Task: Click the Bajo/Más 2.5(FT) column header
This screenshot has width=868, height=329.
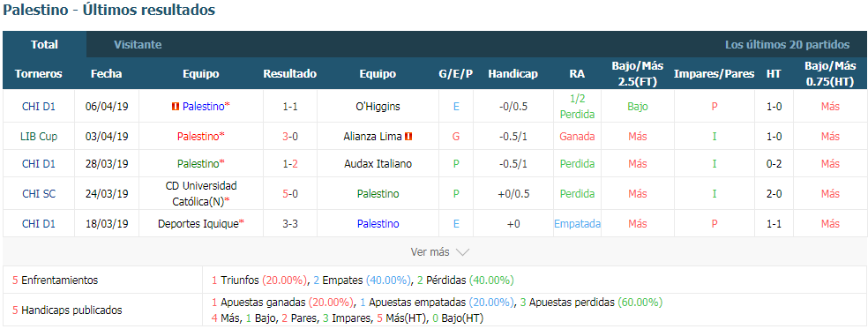Action: click(638, 74)
